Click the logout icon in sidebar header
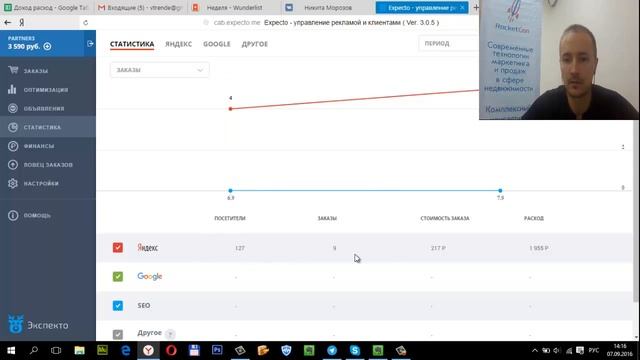This screenshot has width=640, height=360. (90, 43)
